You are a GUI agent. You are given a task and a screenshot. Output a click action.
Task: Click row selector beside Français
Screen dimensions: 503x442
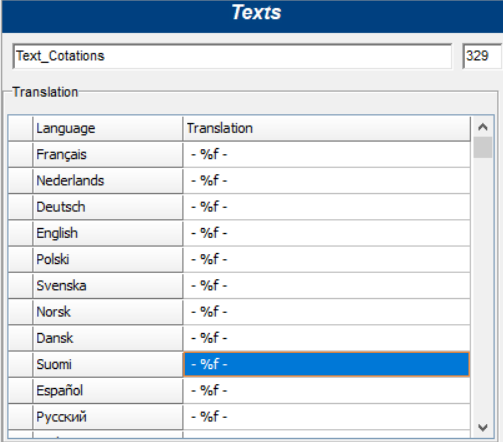click(20, 155)
